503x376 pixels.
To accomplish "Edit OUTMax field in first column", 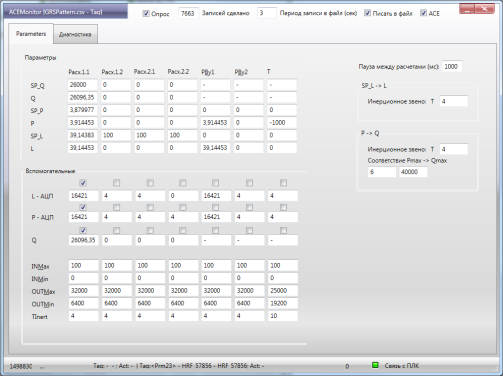I will (x=84, y=291).
